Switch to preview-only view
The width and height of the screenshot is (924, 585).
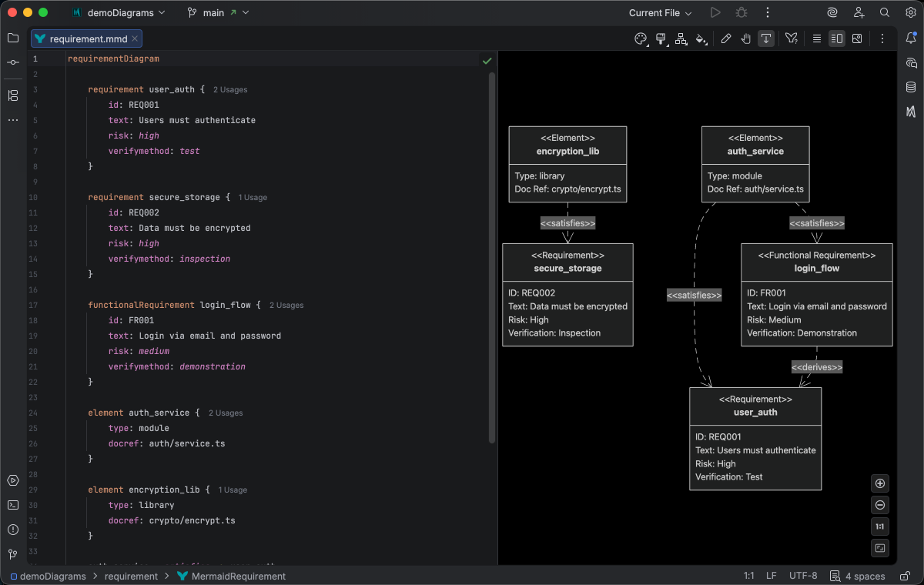[857, 38]
